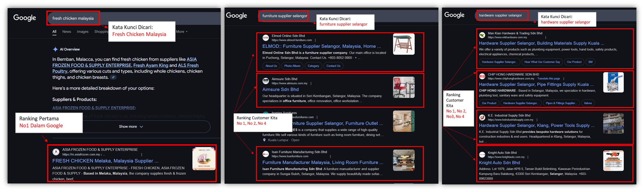The height and width of the screenshot is (192, 644).
Task: Open three-dot options for Aimsure Sdn Bhd result
Action: pos(311,84)
